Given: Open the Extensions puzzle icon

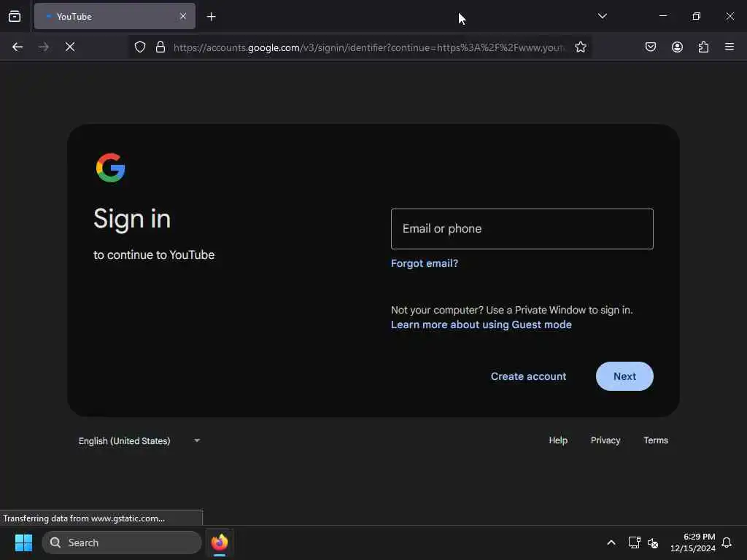Looking at the screenshot, I should coord(703,47).
